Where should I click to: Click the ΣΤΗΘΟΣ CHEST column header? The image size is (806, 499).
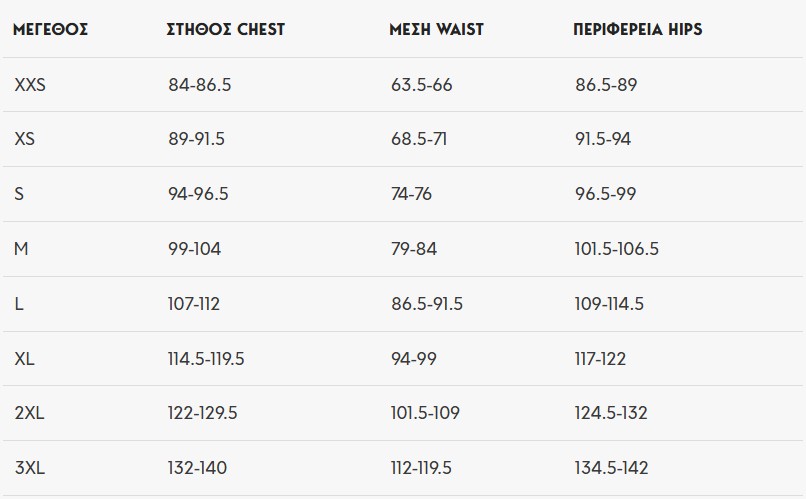tap(226, 29)
